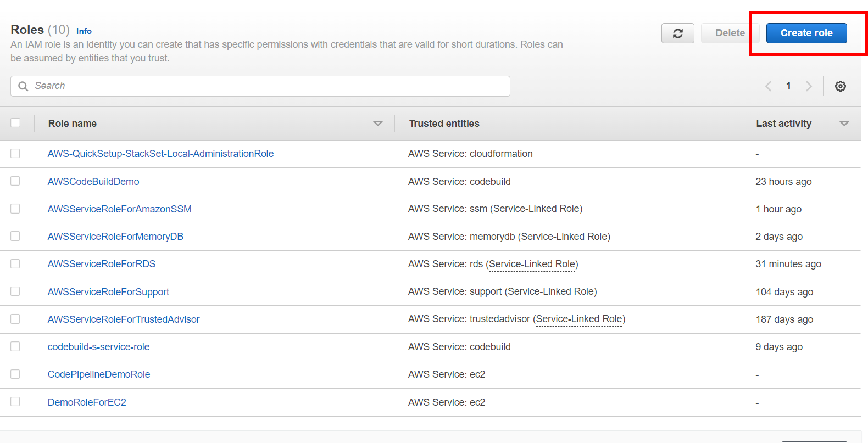Click 'AWS Service: ec2' in DemoRoleForEC2 row

pos(446,402)
